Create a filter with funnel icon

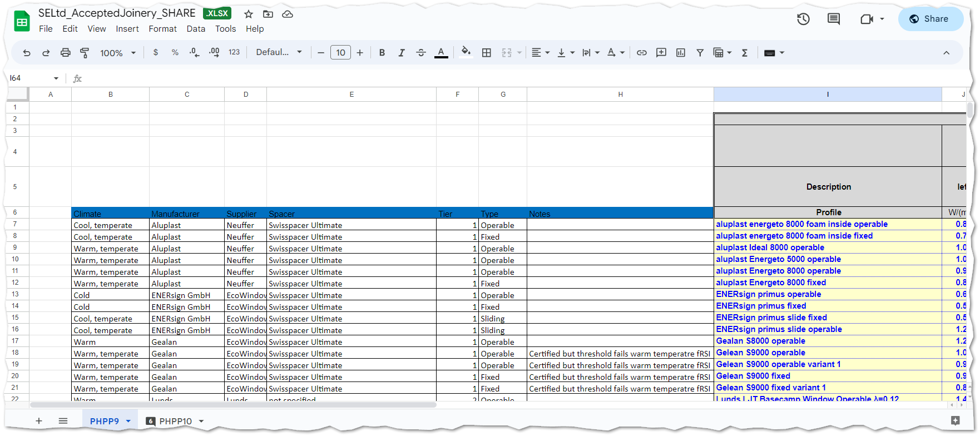(700, 53)
